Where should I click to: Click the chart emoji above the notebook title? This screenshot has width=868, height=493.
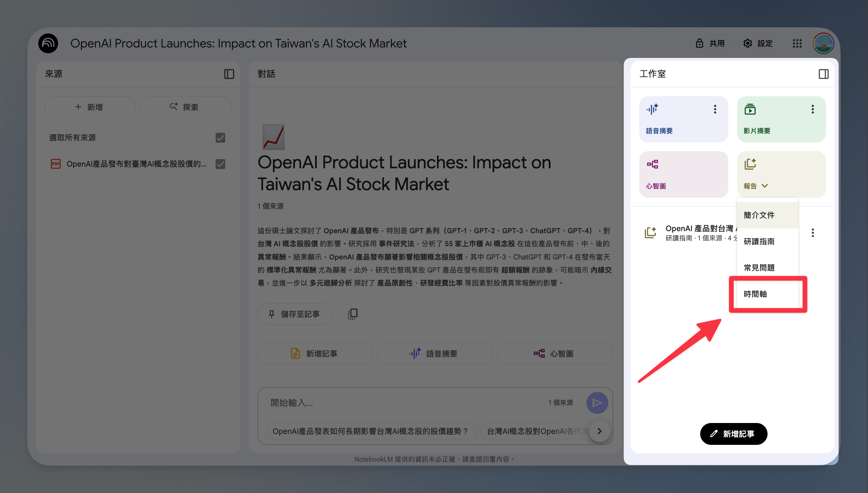pyautogui.click(x=273, y=137)
